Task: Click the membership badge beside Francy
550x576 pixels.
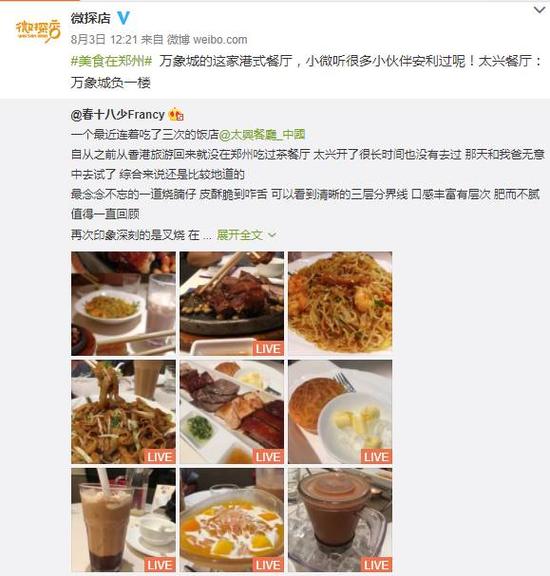Action: click(176, 115)
